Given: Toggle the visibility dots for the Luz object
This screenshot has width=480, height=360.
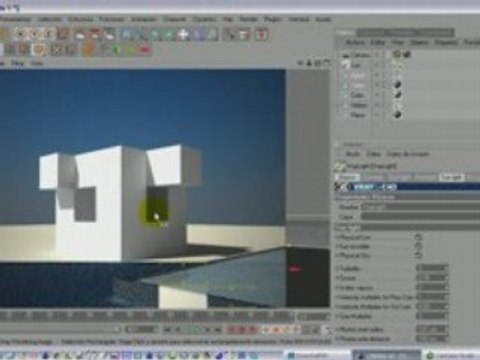Looking at the screenshot, I should (378, 65).
